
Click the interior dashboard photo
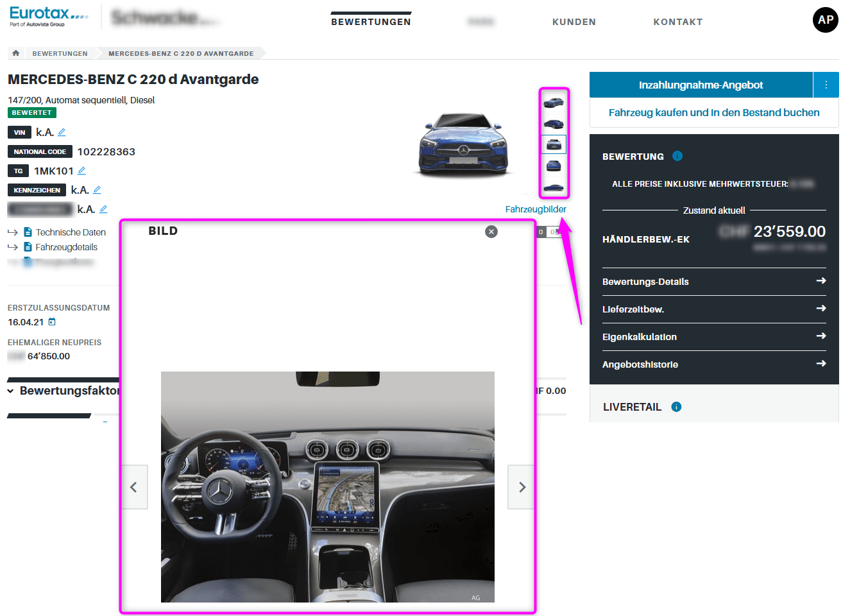pos(328,487)
